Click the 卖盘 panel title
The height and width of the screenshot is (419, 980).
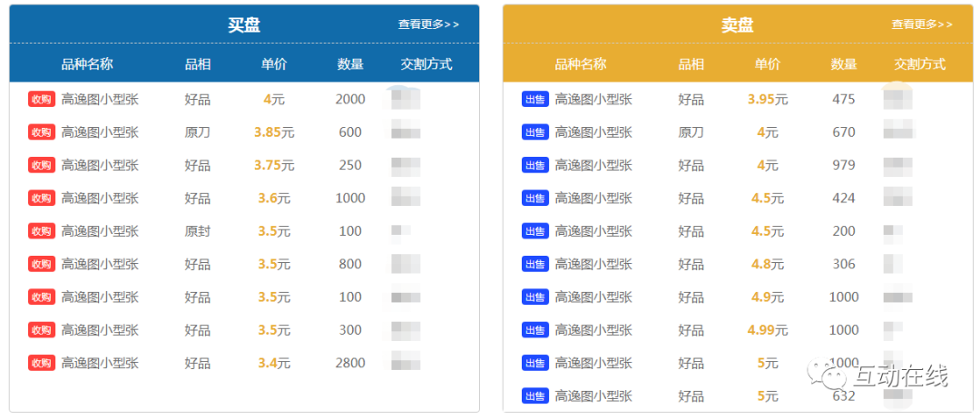pos(738,25)
